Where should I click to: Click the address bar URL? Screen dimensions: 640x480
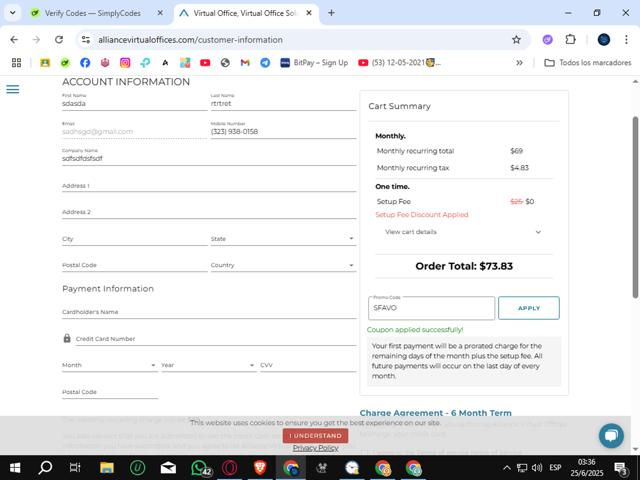coord(190,40)
